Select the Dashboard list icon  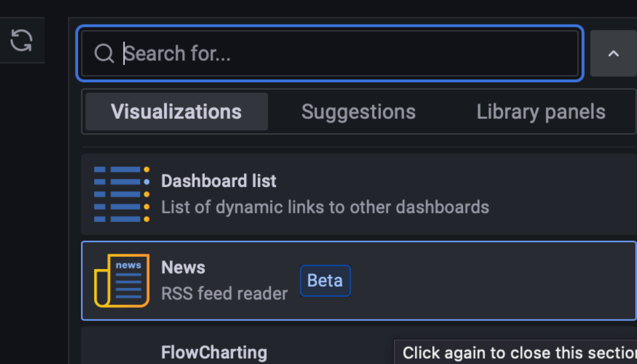122,194
